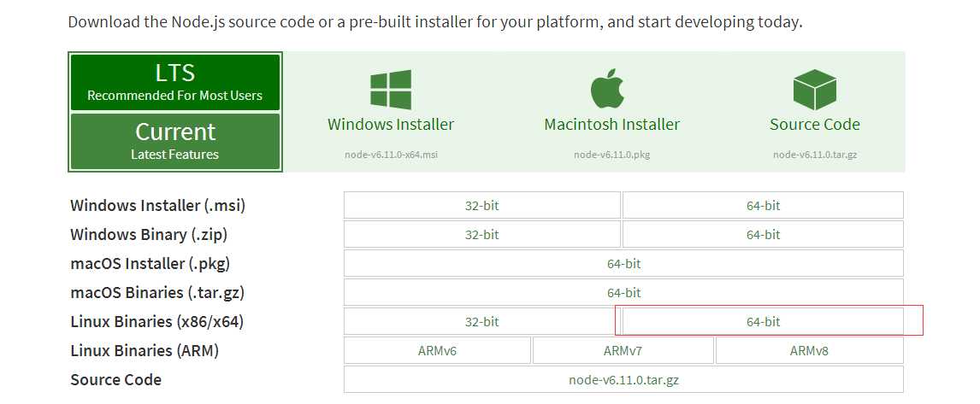The width and height of the screenshot is (980, 404).
Task: Click the Source Code heading link
Action: (814, 125)
